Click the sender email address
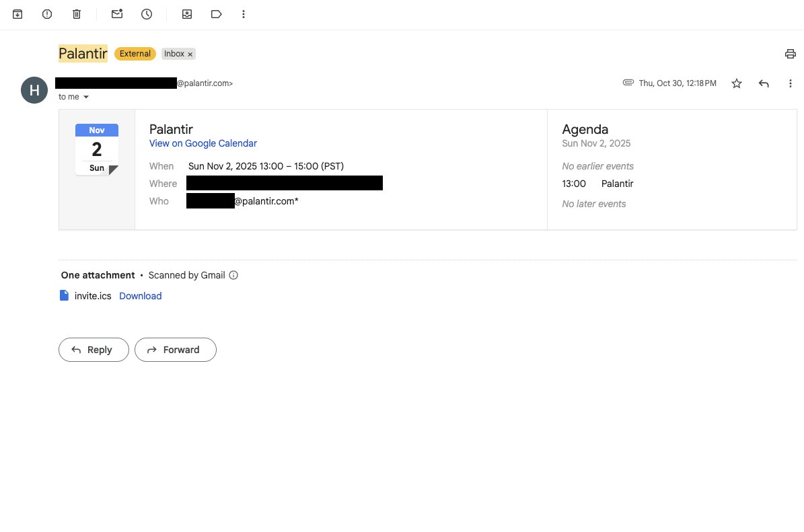The height and width of the screenshot is (532, 804). 143,83
